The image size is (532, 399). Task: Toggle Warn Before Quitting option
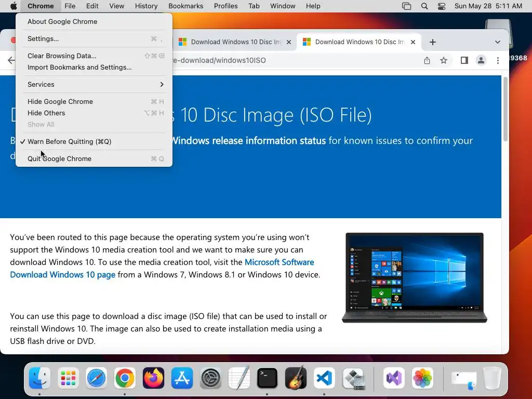point(94,141)
